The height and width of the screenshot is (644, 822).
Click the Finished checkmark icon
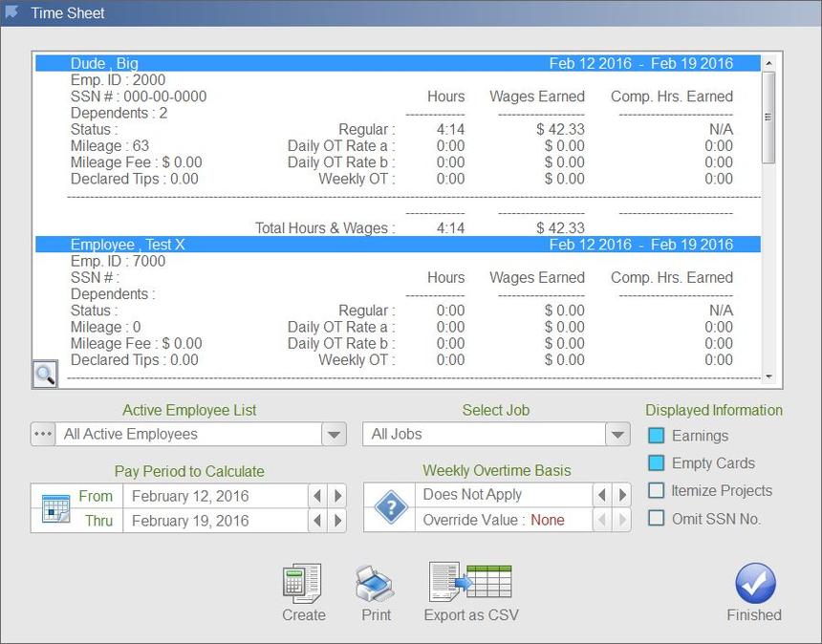[x=755, y=583]
